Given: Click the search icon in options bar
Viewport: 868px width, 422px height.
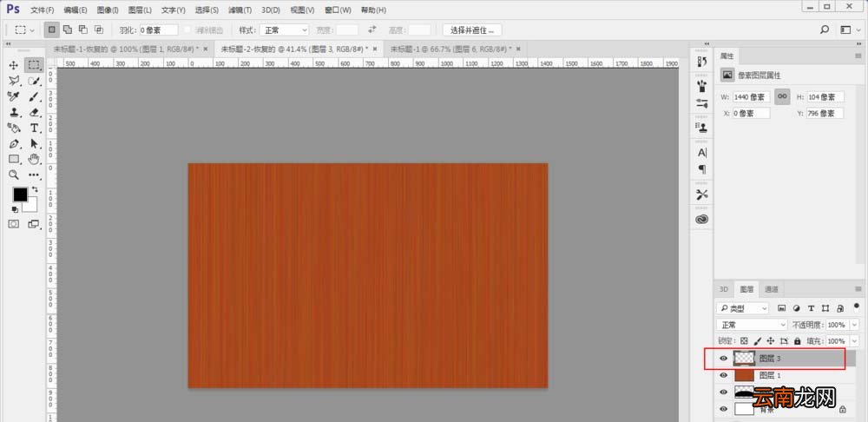Looking at the screenshot, I should coord(825,30).
